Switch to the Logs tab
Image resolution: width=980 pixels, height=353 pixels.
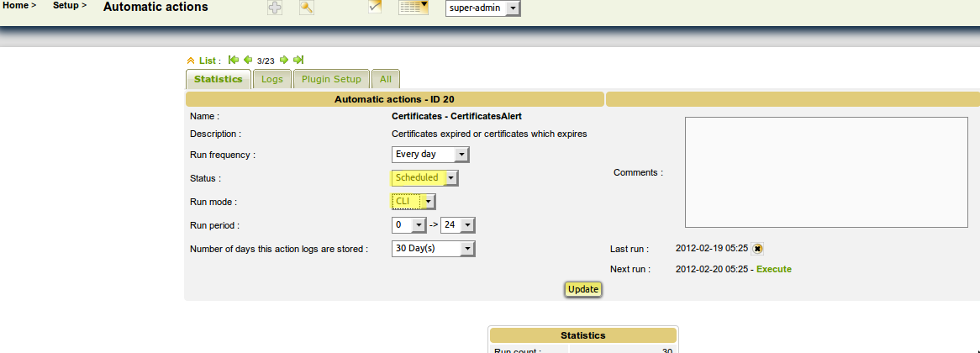(272, 79)
